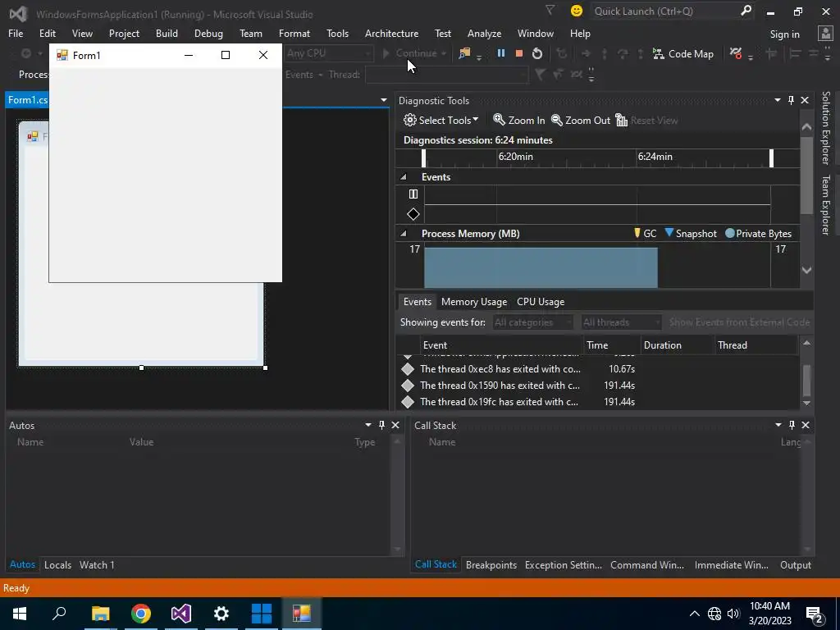
Task: Pin the Diagnostic Tools panel
Action: [x=791, y=100]
